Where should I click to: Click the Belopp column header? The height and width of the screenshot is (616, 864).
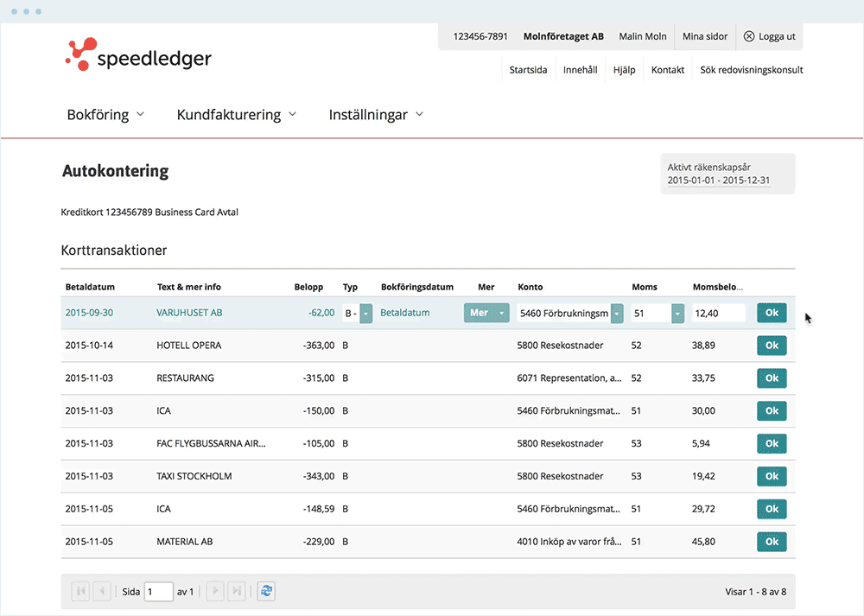point(308,287)
